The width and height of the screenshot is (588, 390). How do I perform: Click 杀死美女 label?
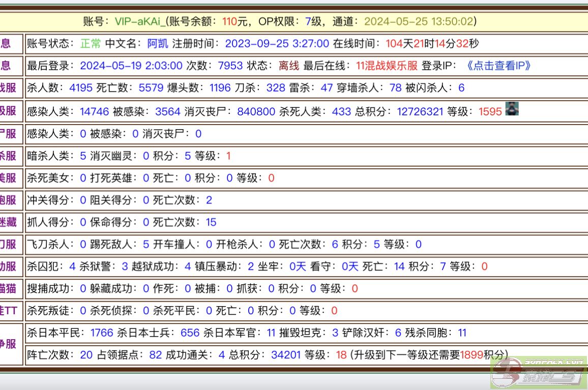coord(48,178)
